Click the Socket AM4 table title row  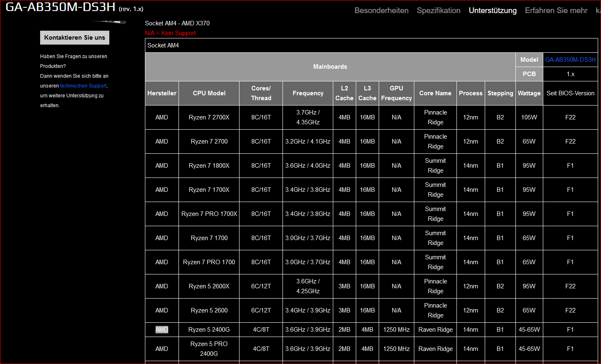point(371,45)
